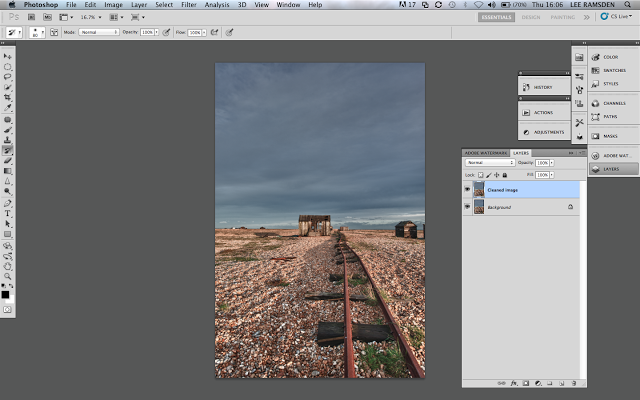This screenshot has height=400, width=640.
Task: Launch Mini Bridge from application bar
Action: [x=47, y=17]
